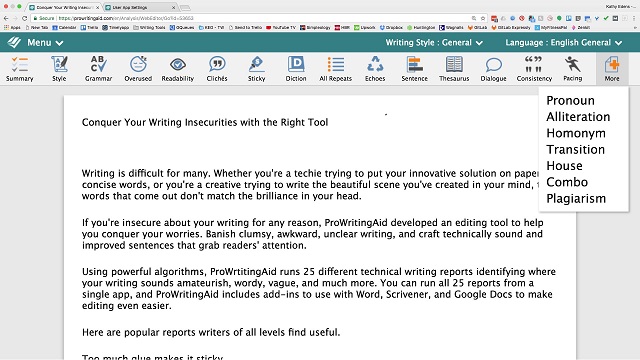The image size is (640, 360).
Task: Open Chrome's three-dot menu
Action: [x=634, y=18]
